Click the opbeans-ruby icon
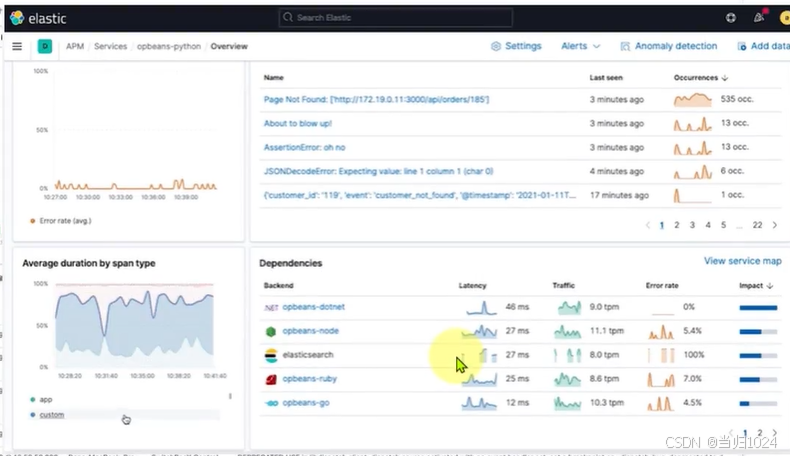 click(x=271, y=379)
